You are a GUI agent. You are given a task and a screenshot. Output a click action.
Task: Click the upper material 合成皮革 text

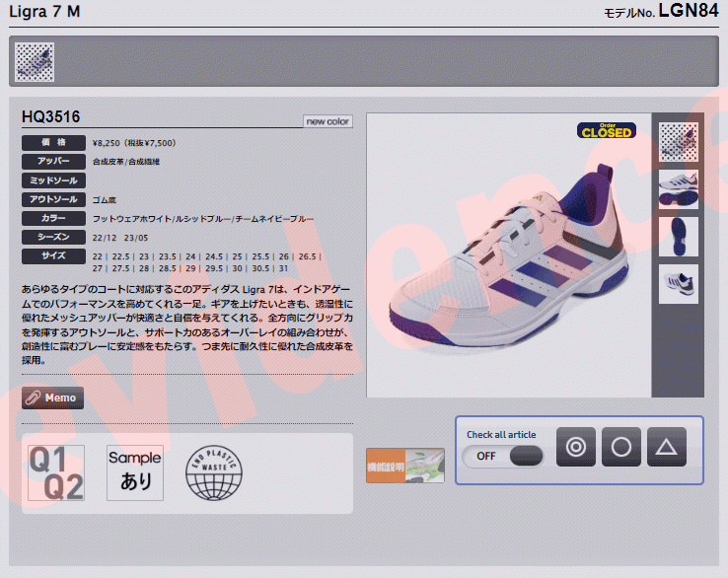(126, 162)
